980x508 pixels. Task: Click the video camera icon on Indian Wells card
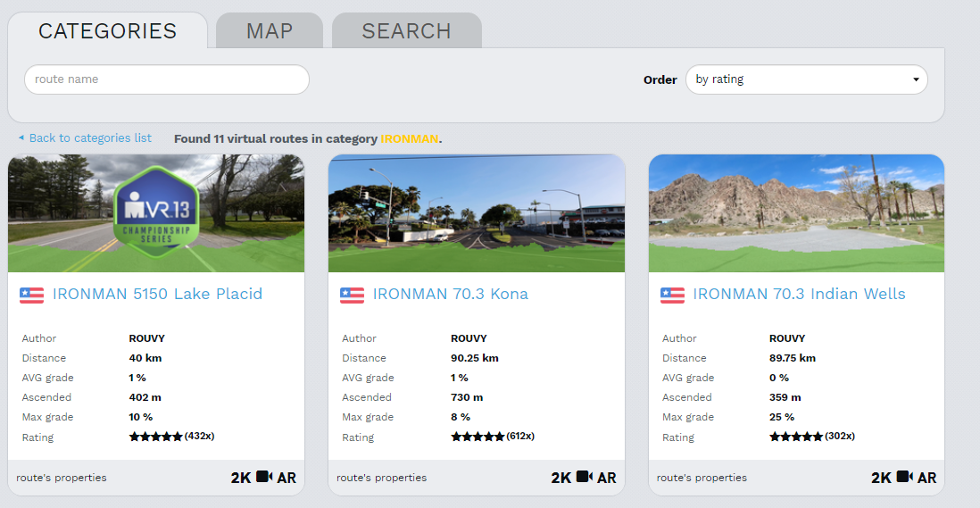click(905, 477)
